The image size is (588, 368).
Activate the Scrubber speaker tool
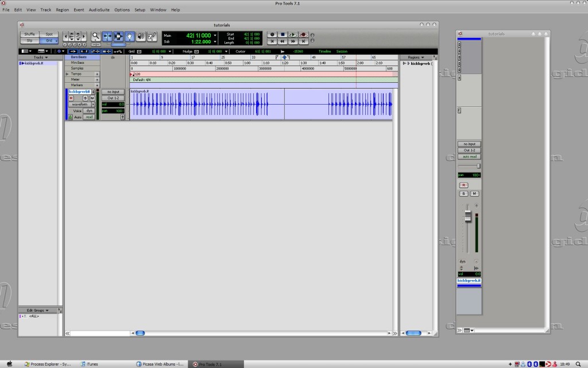(141, 36)
